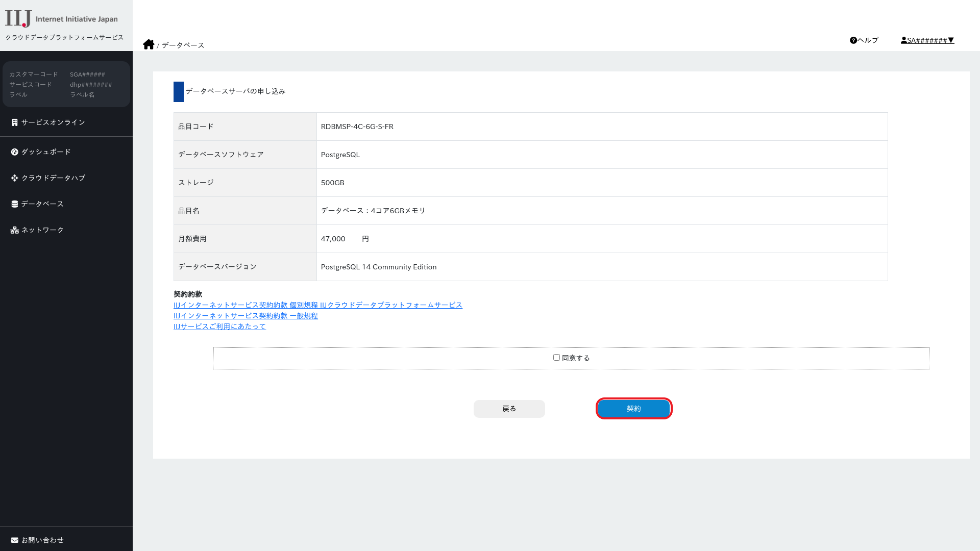980x551 pixels.
Task: Click the 500GB storage value
Action: click(x=333, y=183)
